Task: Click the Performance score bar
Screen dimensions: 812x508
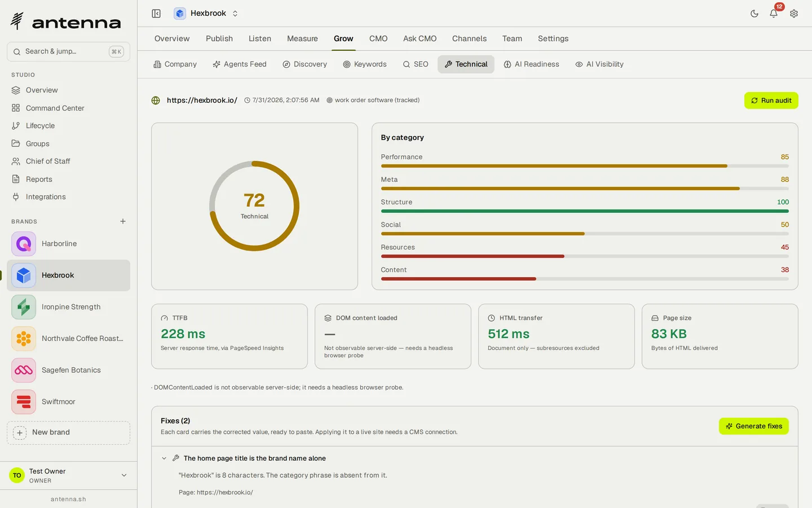Action: 585,166
